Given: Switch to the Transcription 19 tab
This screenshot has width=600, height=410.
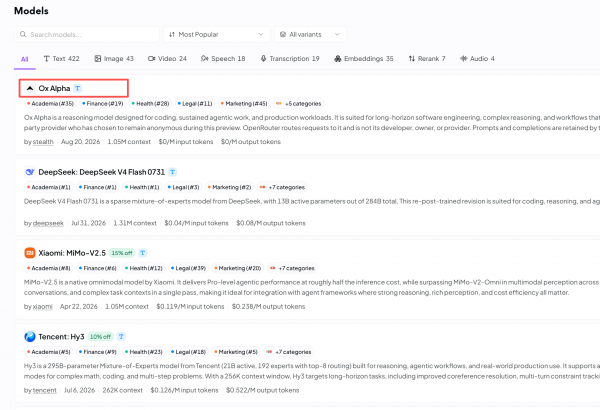Looking at the screenshot, I should pyautogui.click(x=290, y=59).
